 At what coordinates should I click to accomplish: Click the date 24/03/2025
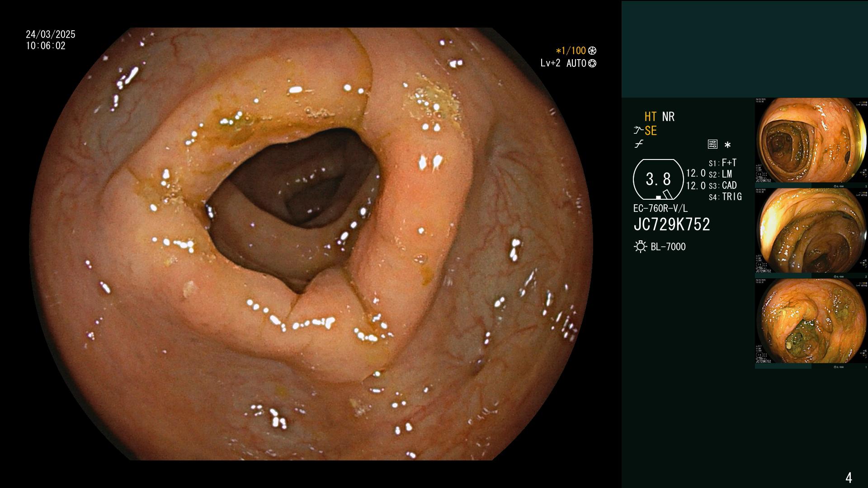click(51, 34)
